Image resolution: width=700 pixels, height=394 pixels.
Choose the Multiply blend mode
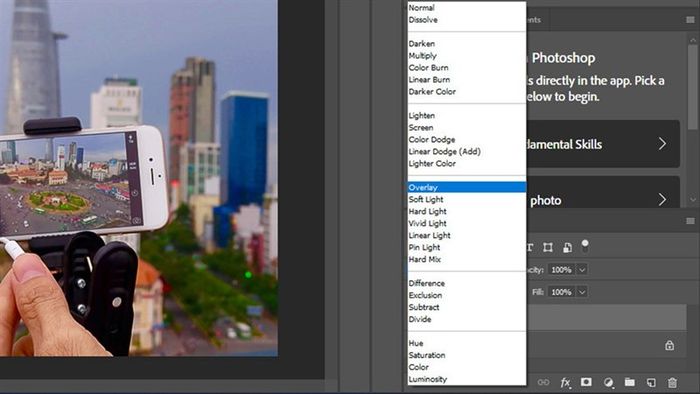pyautogui.click(x=422, y=56)
